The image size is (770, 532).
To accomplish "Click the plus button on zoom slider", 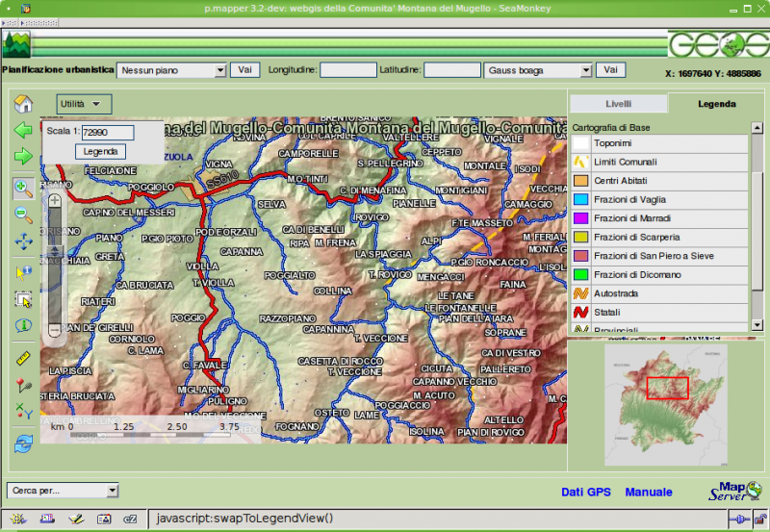I will (x=55, y=201).
